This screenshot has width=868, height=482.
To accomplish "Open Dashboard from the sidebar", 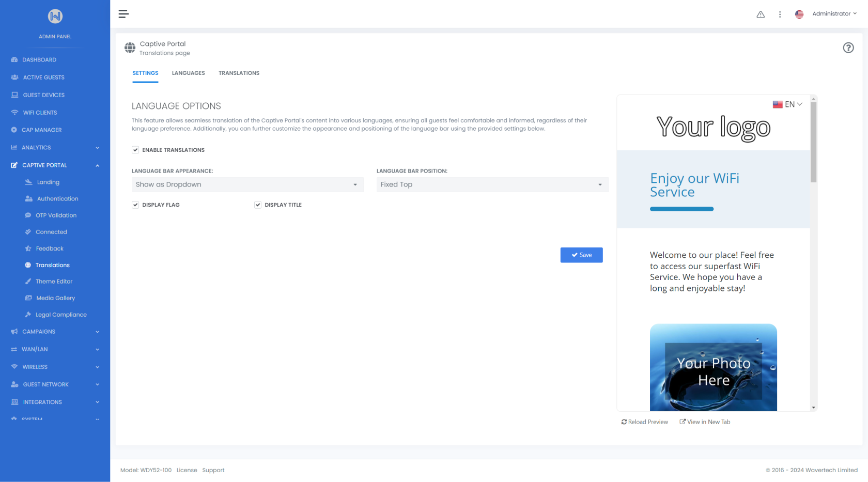I will [39, 60].
